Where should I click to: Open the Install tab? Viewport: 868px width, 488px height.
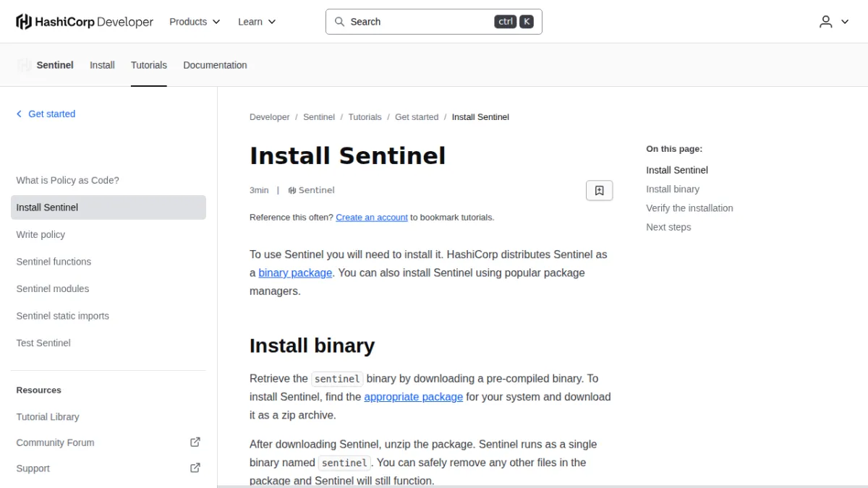coord(102,65)
